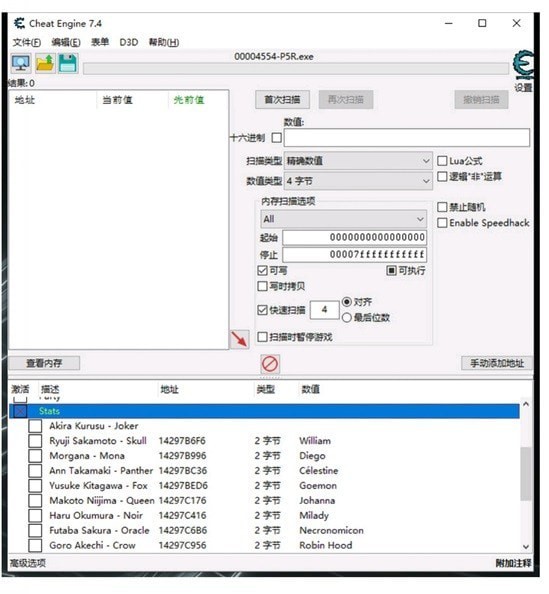Select the 最后位数 radio button
Viewport: 549px width, 594px height.
[347, 317]
